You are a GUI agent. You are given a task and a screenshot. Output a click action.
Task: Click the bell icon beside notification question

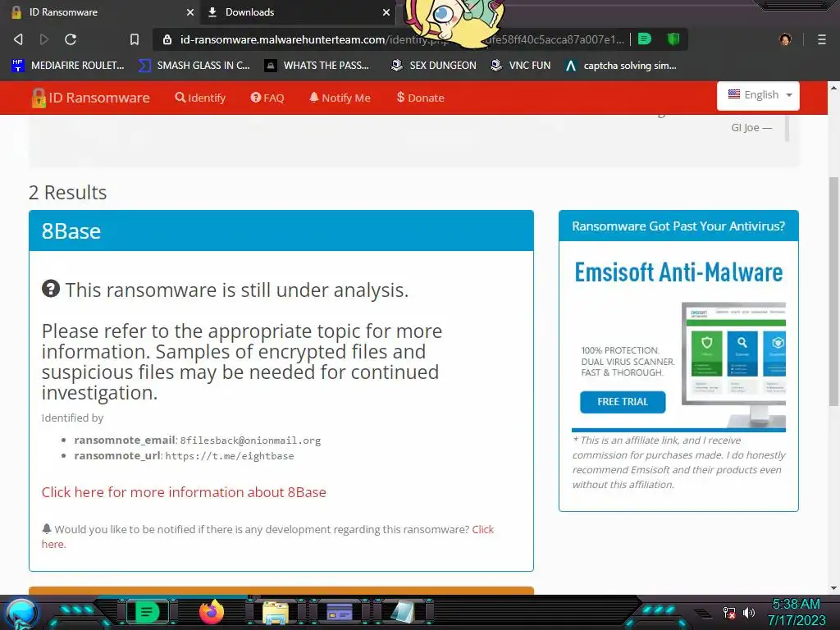pyautogui.click(x=47, y=529)
